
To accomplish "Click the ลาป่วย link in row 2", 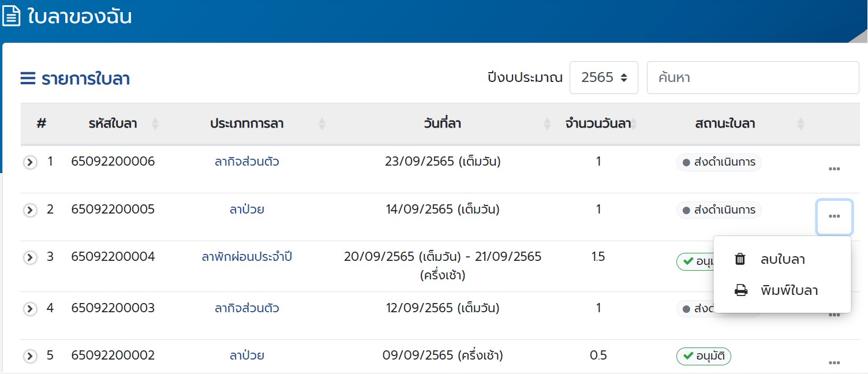I will pos(247,210).
